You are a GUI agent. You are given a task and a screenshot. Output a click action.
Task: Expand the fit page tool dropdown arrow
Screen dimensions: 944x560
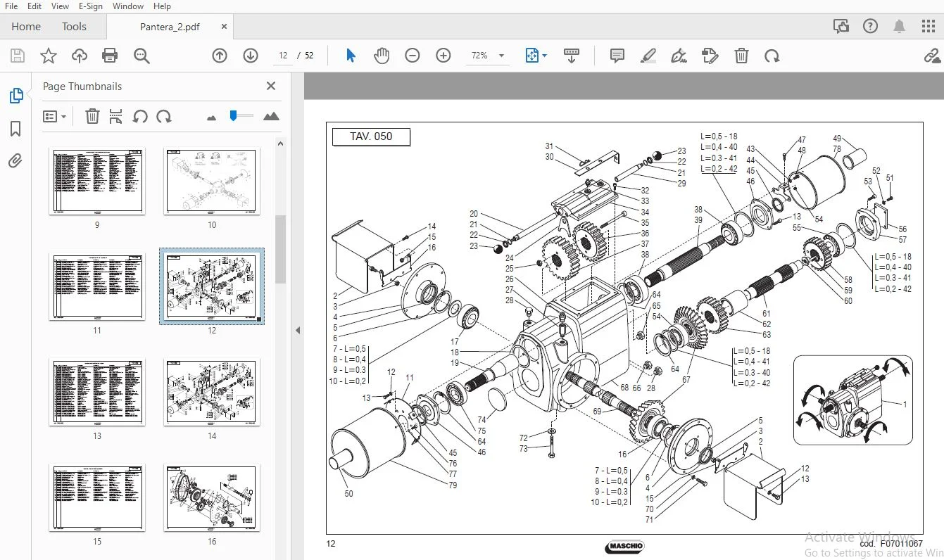click(545, 56)
